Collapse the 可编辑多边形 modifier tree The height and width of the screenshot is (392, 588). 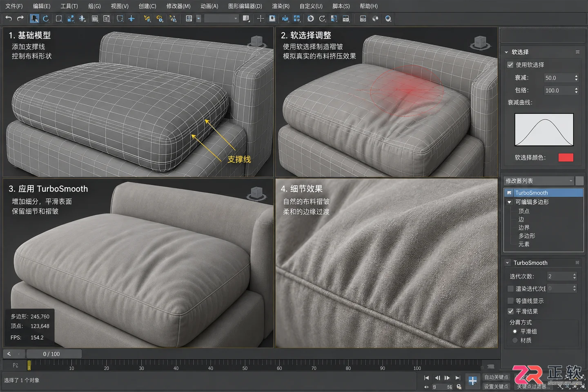[509, 202]
